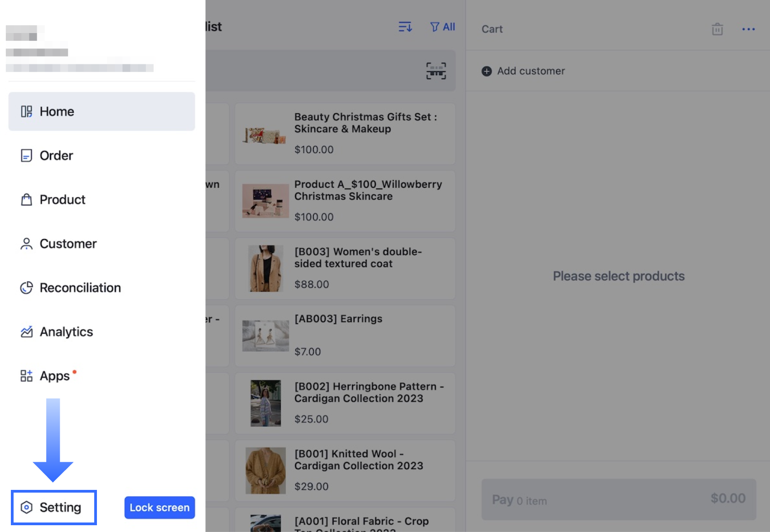
Task: Click the Reconciliation pie chart icon
Action: click(x=26, y=288)
